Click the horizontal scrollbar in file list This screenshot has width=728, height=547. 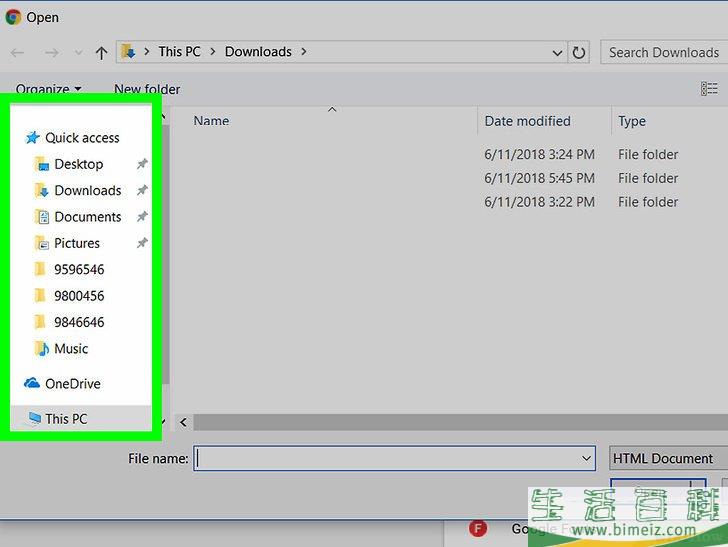click(450, 422)
